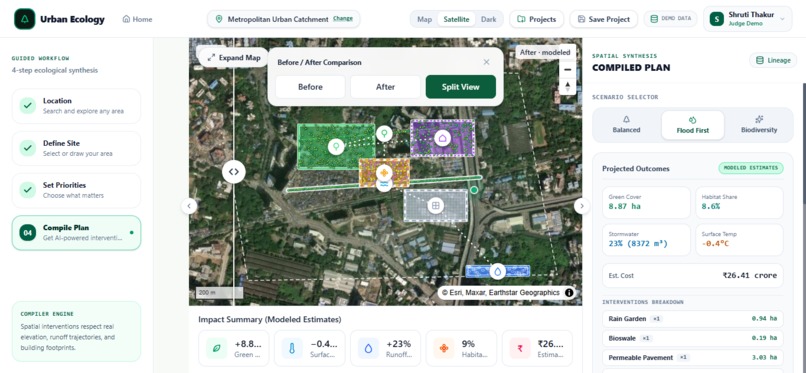Click the Stormwater 23% card
Image resolution: width=806 pixels, height=373 pixels.
tap(646, 239)
